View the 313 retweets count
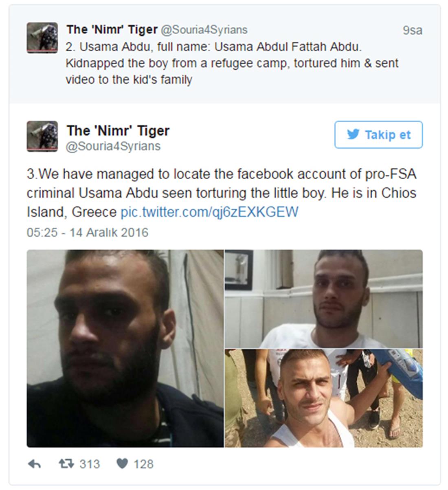448x490 pixels. (x=90, y=464)
